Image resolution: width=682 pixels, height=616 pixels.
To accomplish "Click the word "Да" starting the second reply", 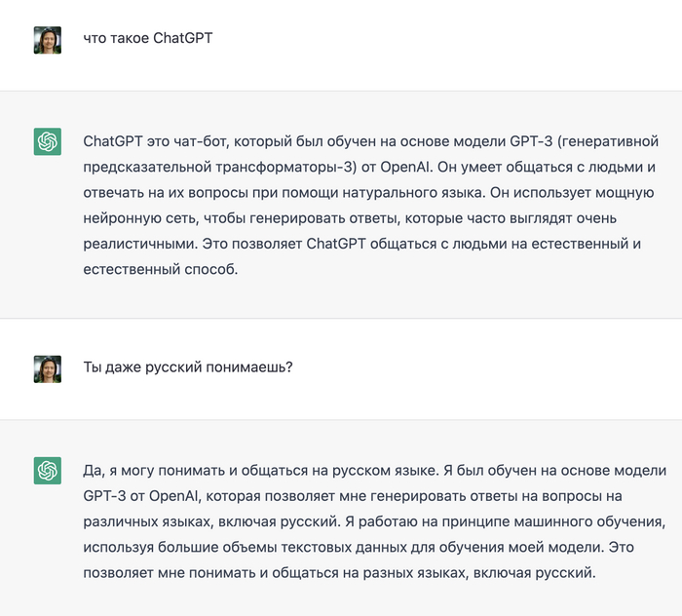I will (x=94, y=471).
